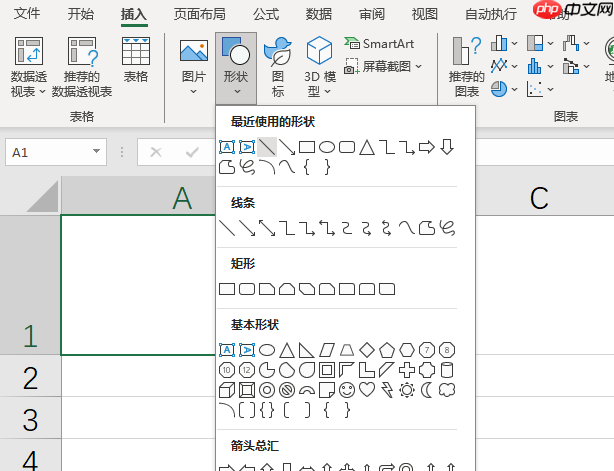Insert a SmartArt graphic

(379, 43)
